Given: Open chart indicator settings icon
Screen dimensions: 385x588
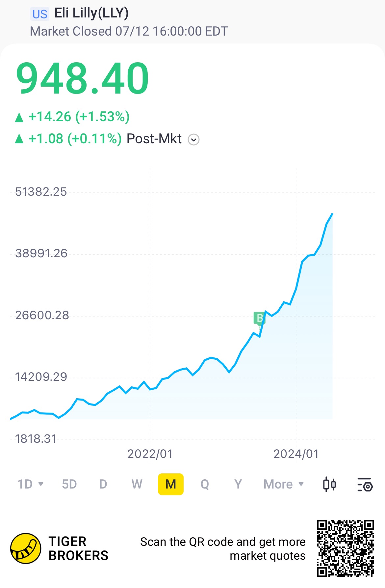Looking at the screenshot, I should 365,484.
